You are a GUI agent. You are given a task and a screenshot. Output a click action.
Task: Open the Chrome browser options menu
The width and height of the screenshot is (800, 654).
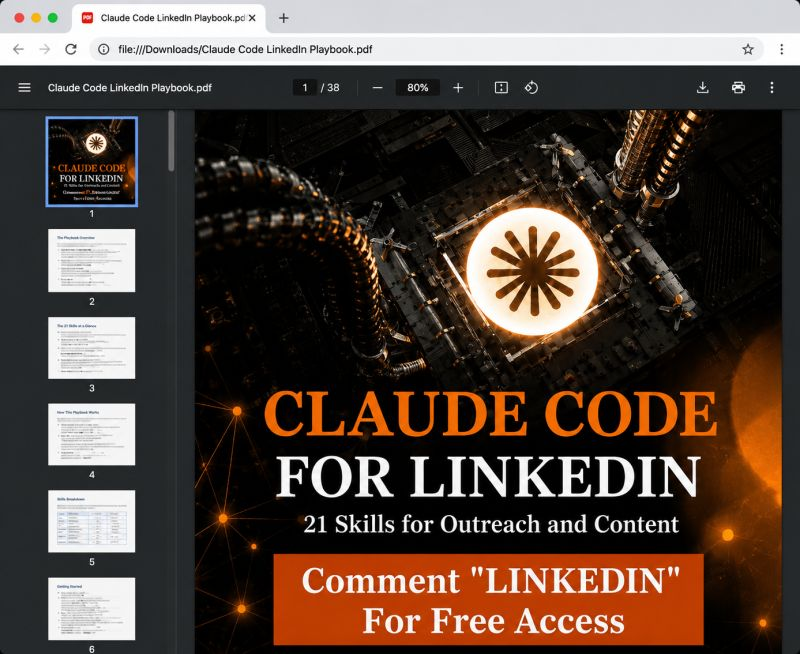coord(781,49)
